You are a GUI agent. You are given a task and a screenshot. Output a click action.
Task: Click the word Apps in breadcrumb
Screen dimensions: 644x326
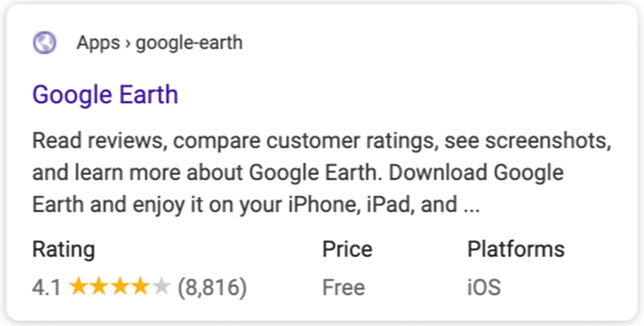(x=98, y=43)
